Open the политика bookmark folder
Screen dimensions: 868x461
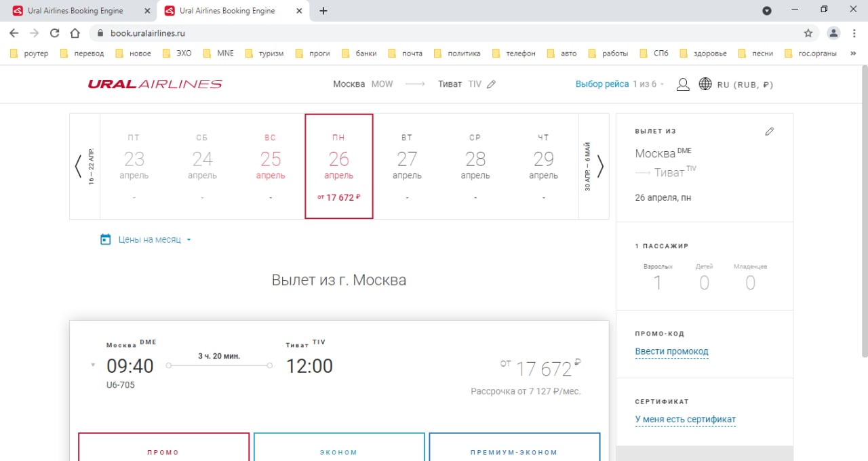pyautogui.click(x=456, y=53)
